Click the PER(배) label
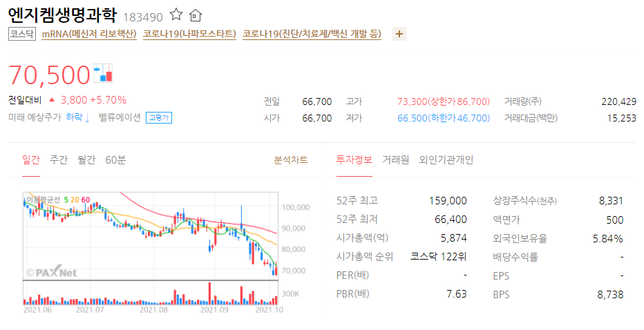Viewport: 644px width, 330px height. (352, 275)
